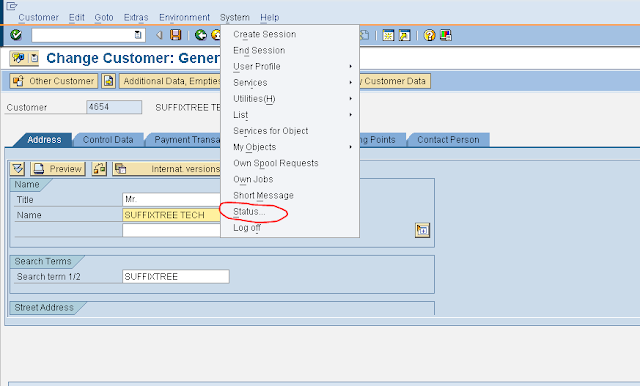Screen dimensions: 640x386
Task: Switch to the Contact Person tab
Action: (x=448, y=140)
